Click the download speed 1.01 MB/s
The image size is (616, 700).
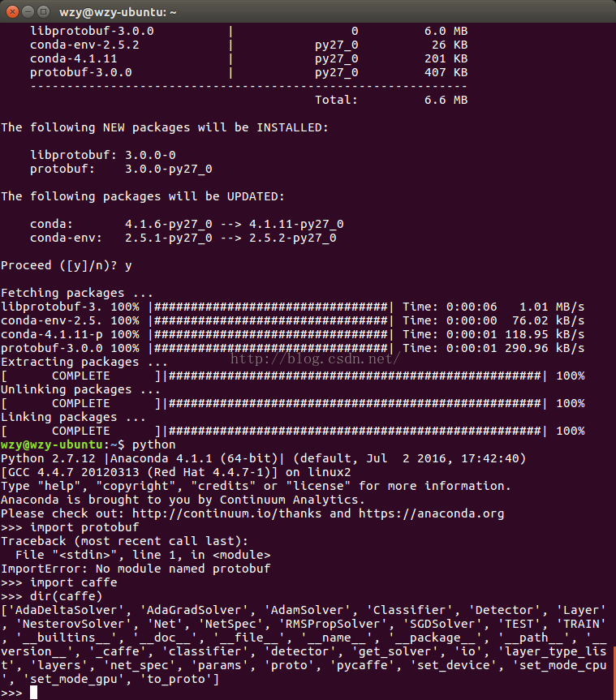coord(552,307)
